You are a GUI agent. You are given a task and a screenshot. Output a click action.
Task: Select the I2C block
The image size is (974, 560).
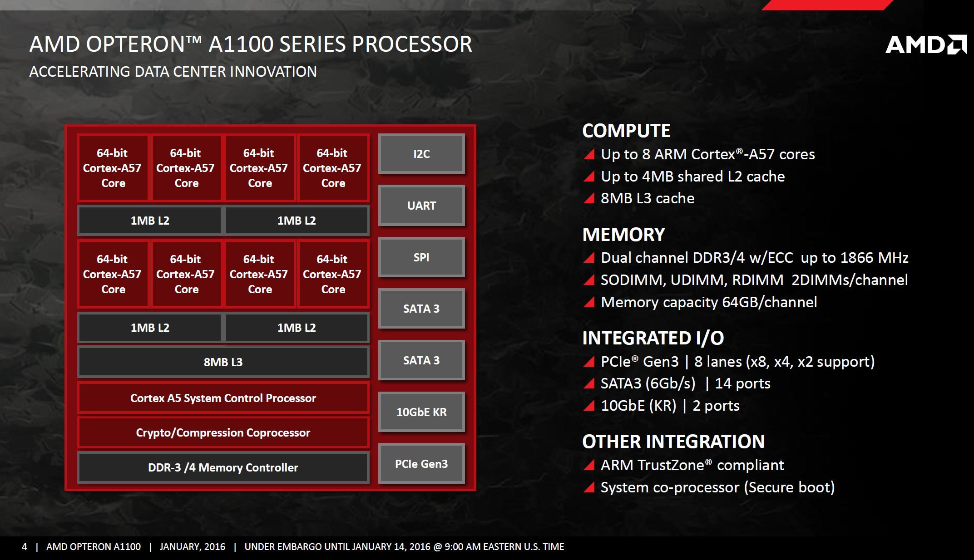point(421,154)
